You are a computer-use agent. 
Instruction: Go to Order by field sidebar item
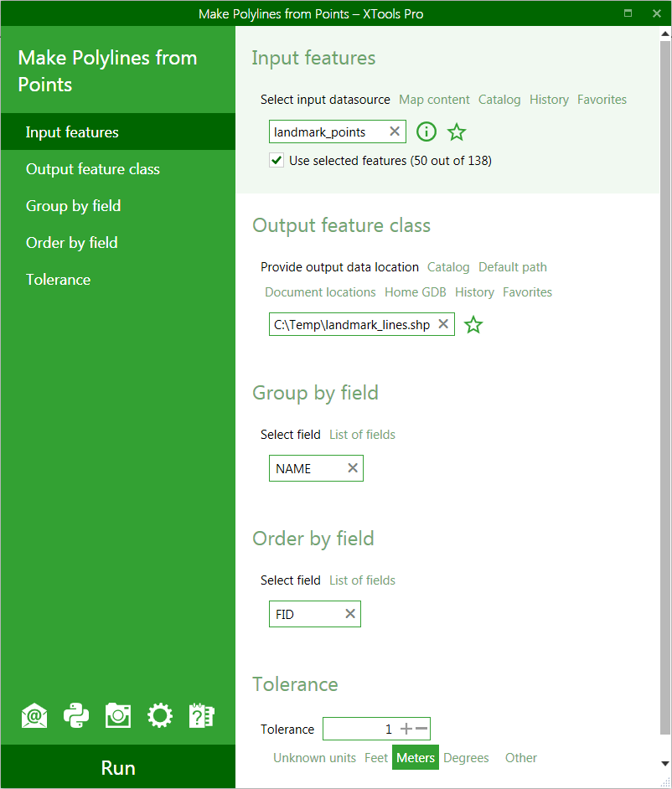pos(118,243)
